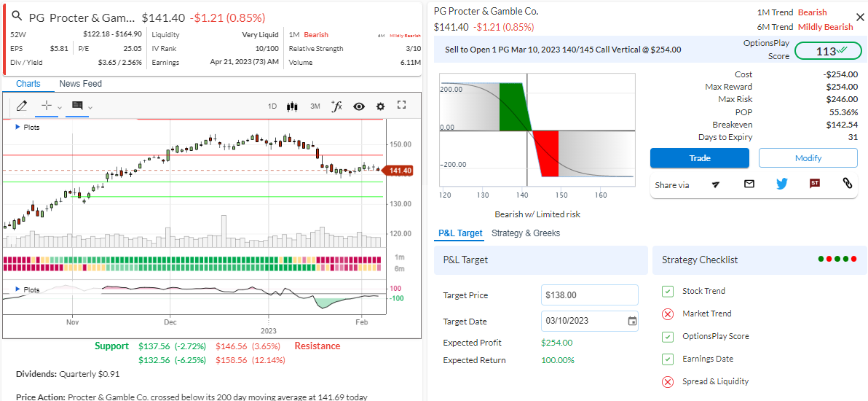Select the crosshair cursor tool
Screen dimensions: 868x401
click(47, 106)
